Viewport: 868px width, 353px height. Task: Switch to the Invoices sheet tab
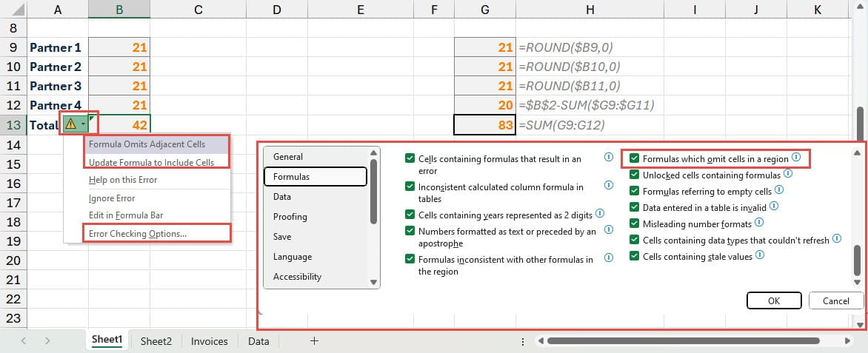tap(208, 341)
